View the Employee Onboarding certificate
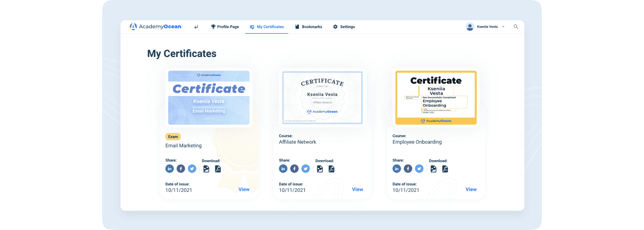 [471, 190]
